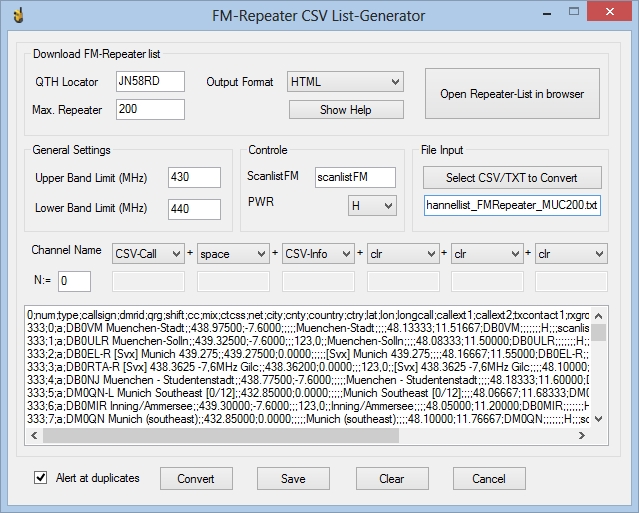Click horizontal scrollbar right arrow
Screen dimensions: 639x513
pyautogui.click(x=582, y=436)
